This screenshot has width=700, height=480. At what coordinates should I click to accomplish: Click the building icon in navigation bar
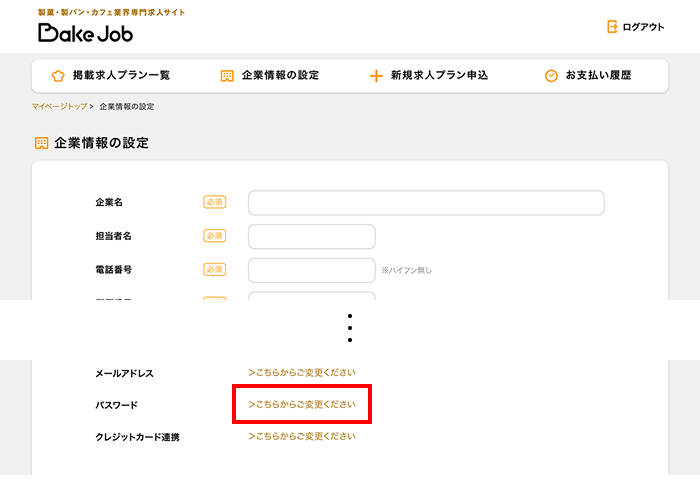coord(227,76)
